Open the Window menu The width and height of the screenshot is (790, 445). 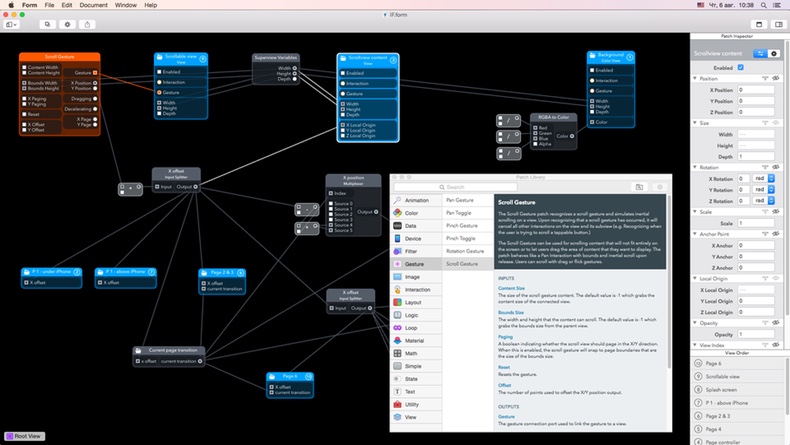125,5
